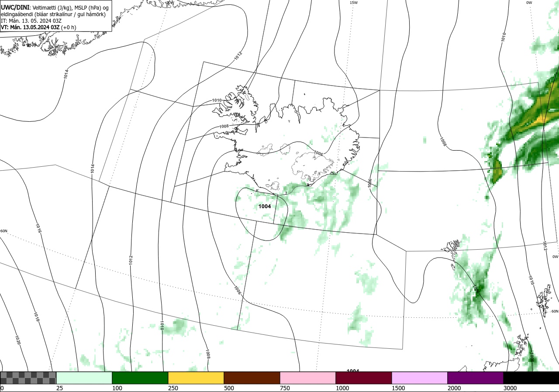
Task: Select the deep purple 2000–3000 legend swatch
Action: pyautogui.click(x=476, y=378)
